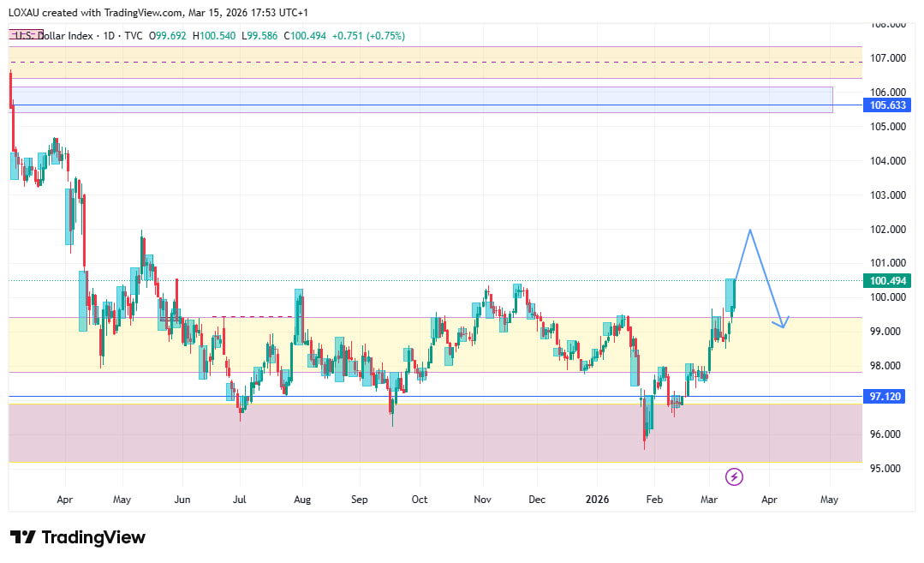Click the 102.000 level on price axis
This screenshot has height=563, width=924.
tap(888, 230)
